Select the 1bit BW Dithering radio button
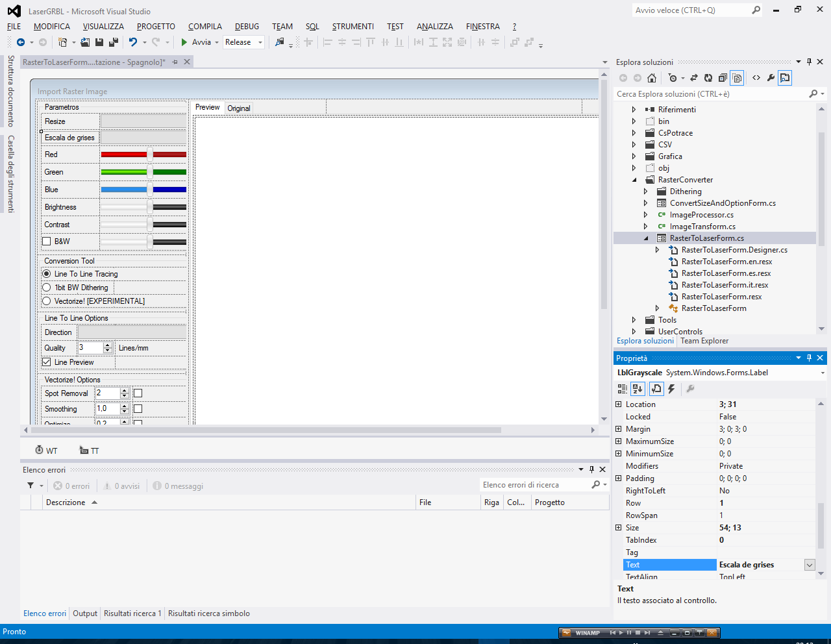This screenshot has width=831, height=644. point(47,288)
